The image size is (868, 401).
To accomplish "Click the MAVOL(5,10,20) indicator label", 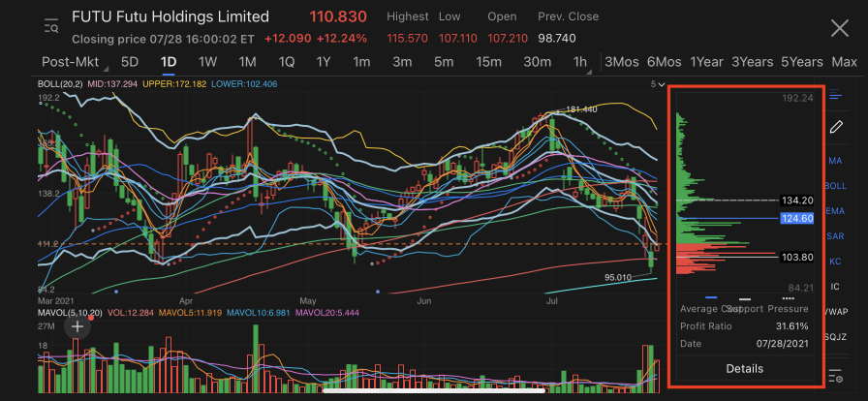I will [x=71, y=313].
